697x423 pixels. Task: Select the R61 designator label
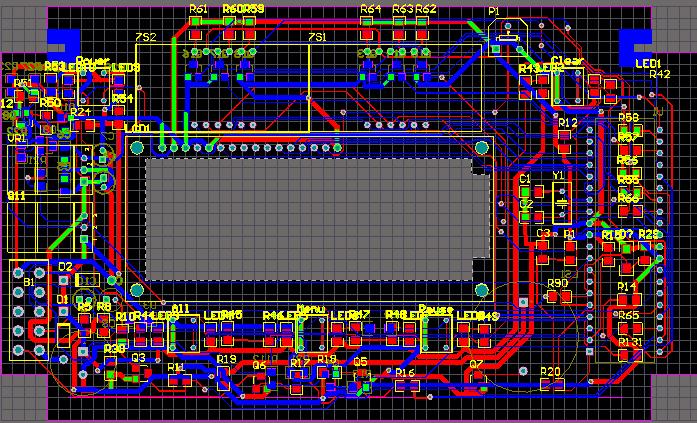point(198,9)
